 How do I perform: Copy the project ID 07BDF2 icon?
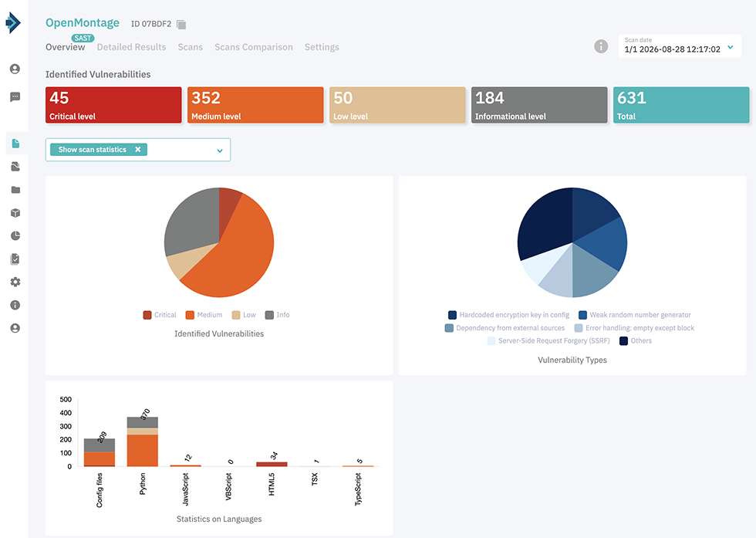point(181,24)
